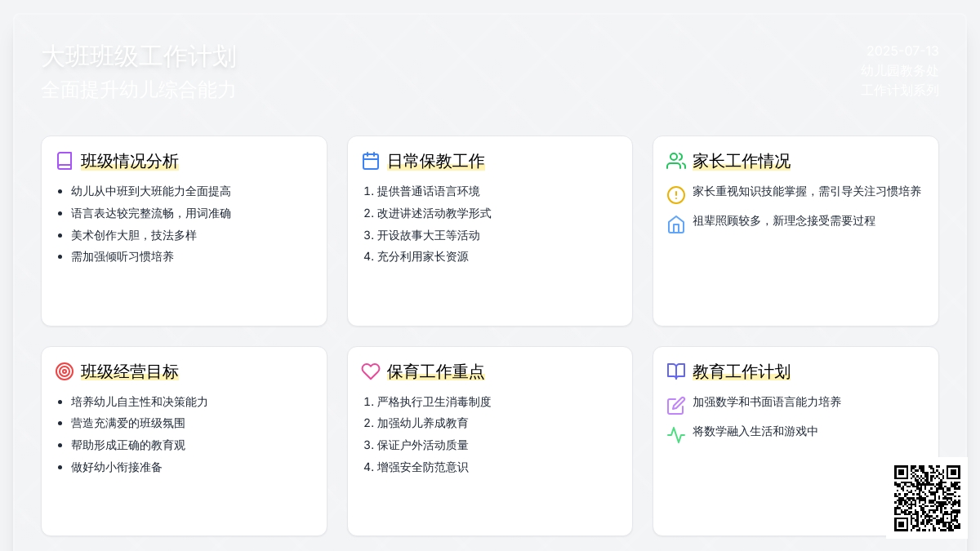Click list item 提供普通话语言环境
The image size is (980, 551).
[429, 191]
